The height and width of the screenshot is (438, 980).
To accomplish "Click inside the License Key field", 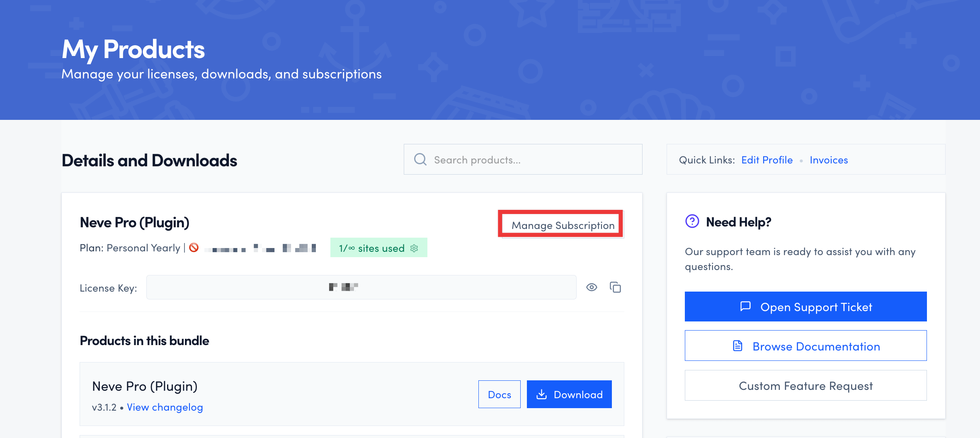I will 361,287.
